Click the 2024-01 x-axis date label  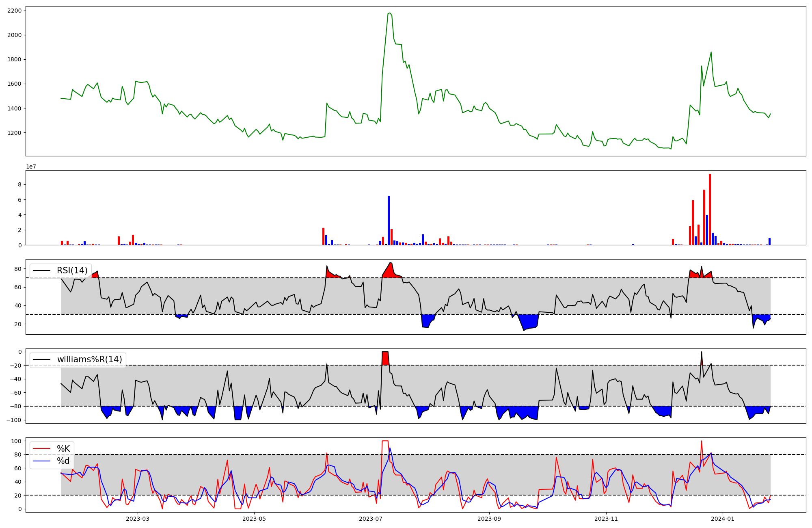coord(723,519)
